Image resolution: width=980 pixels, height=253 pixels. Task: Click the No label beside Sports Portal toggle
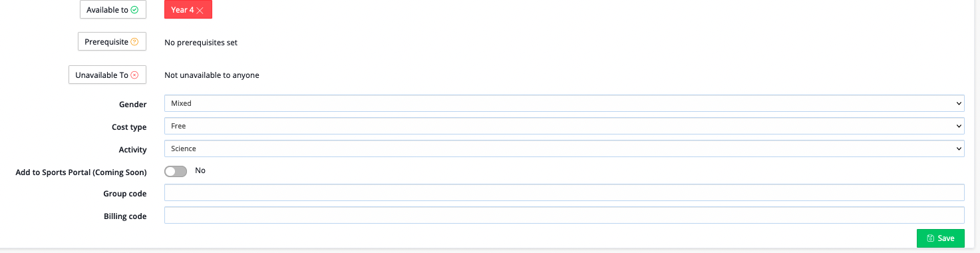point(200,170)
